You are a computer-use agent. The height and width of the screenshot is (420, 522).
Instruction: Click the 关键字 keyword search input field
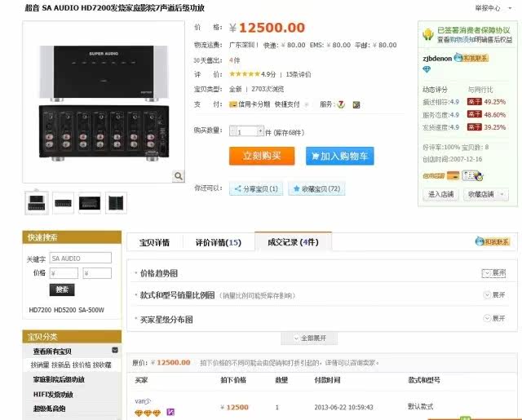click(80, 258)
